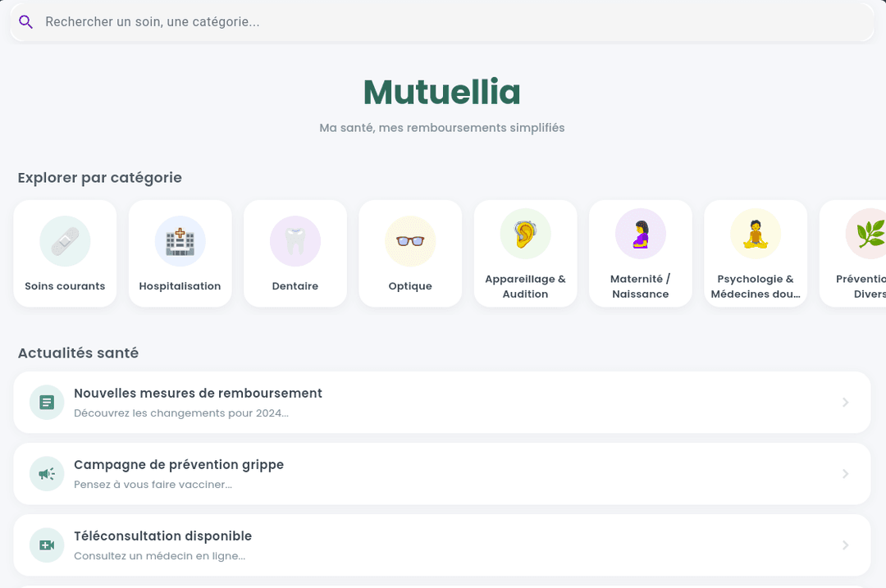Click the magnifying glass search icon
The width and height of the screenshot is (886, 588).
[25, 21]
